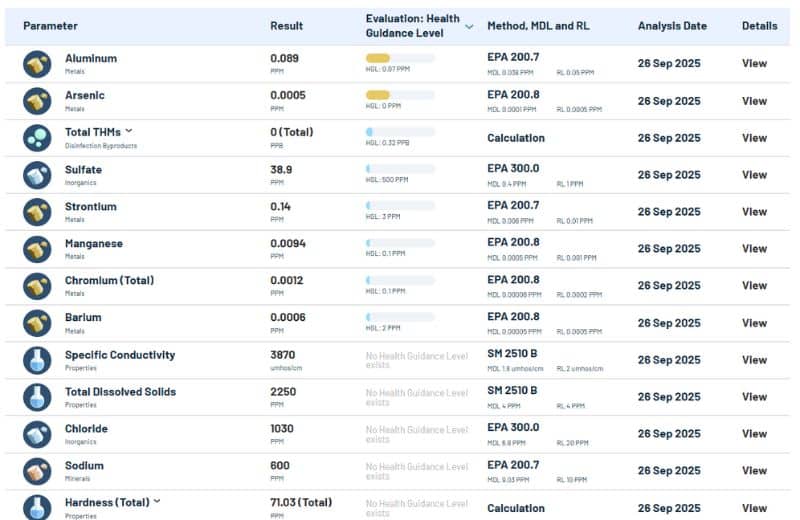Click the Aluminum metals icon

coord(37,64)
